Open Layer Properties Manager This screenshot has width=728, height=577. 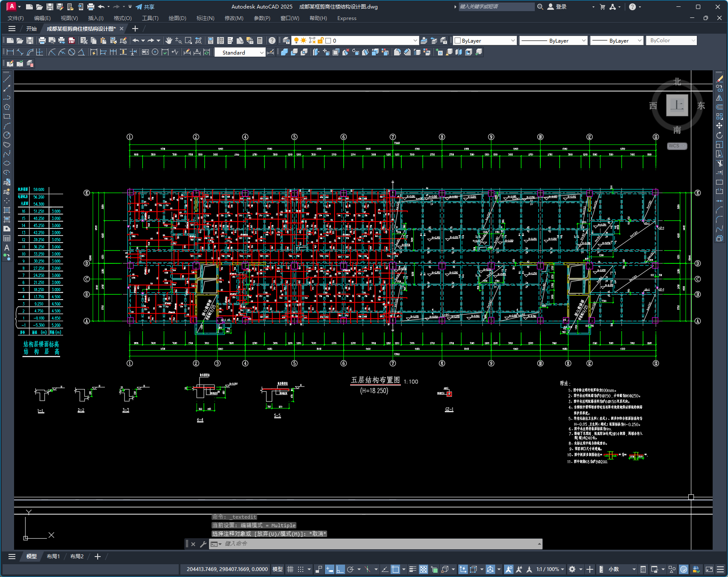(x=286, y=40)
